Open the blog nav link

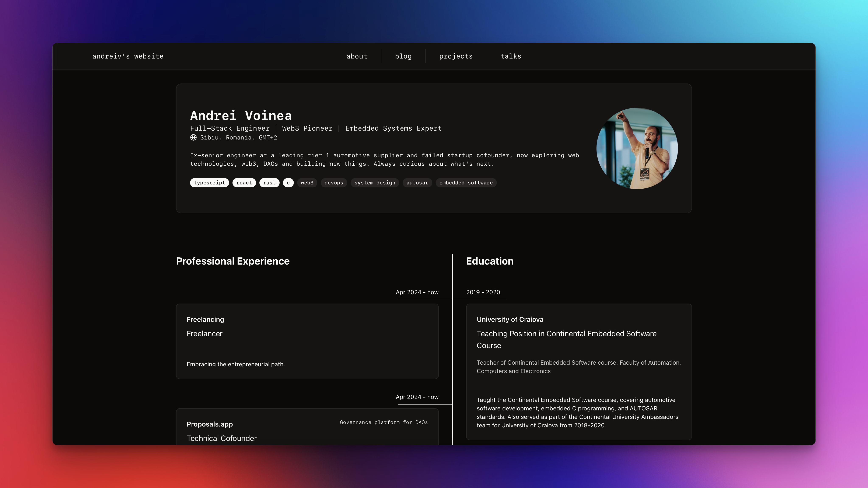click(403, 56)
